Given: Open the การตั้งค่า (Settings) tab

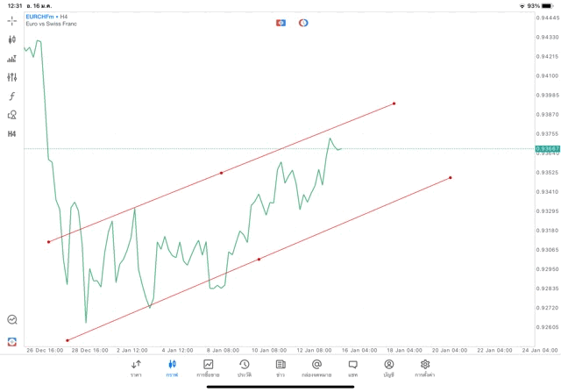Looking at the screenshot, I should click(425, 368).
